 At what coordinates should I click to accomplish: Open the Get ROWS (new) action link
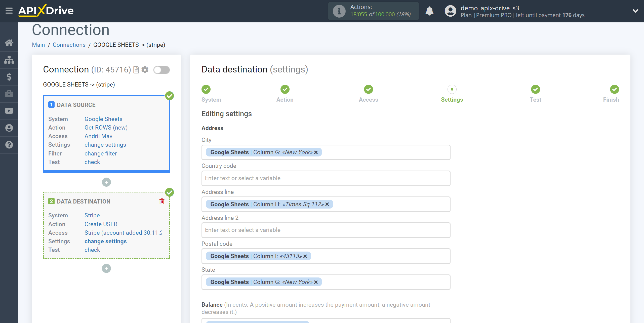[x=106, y=128]
